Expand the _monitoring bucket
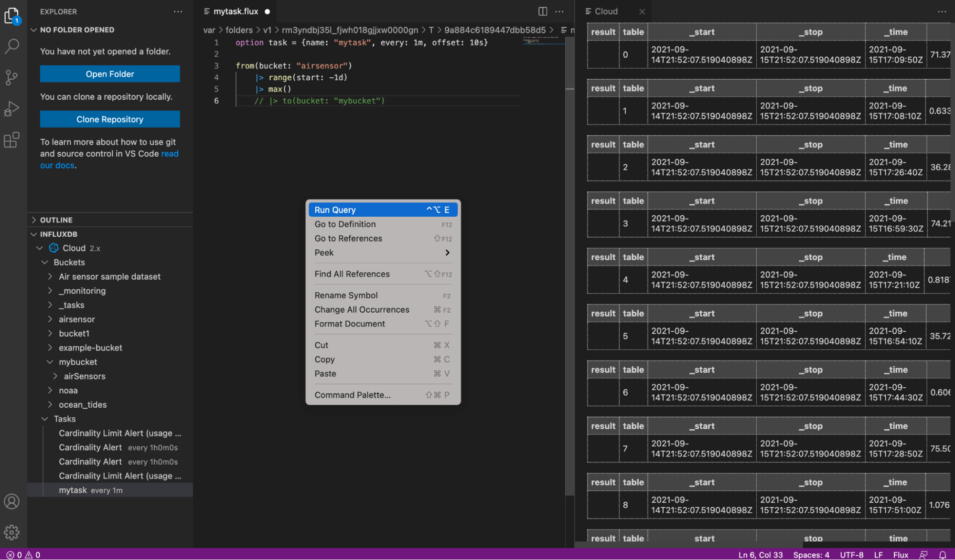Image resolution: width=955 pixels, height=560 pixels. [50, 291]
